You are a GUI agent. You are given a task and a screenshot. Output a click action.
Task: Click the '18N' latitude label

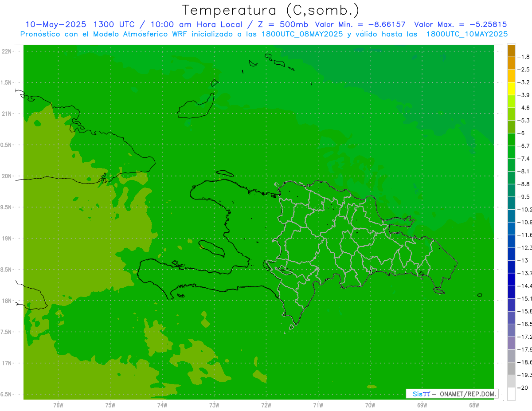pos(8,301)
